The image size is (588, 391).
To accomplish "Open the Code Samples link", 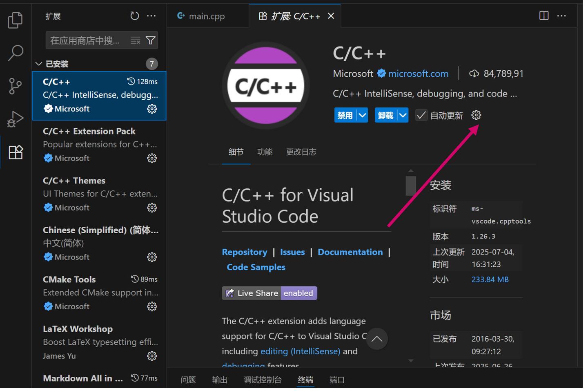I will [256, 267].
